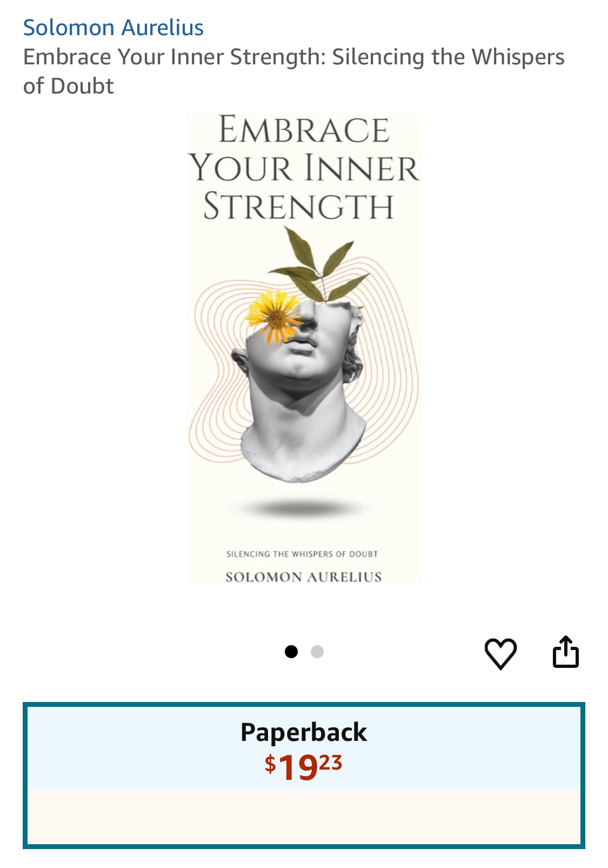Open the book cover image
Image resolution: width=608 pixels, height=868 pixels.
tap(304, 348)
